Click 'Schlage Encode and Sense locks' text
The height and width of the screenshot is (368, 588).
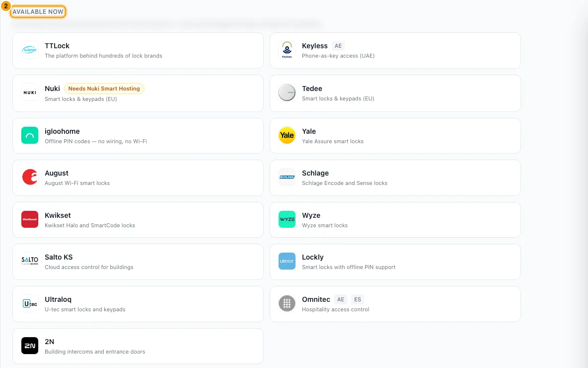tap(345, 183)
